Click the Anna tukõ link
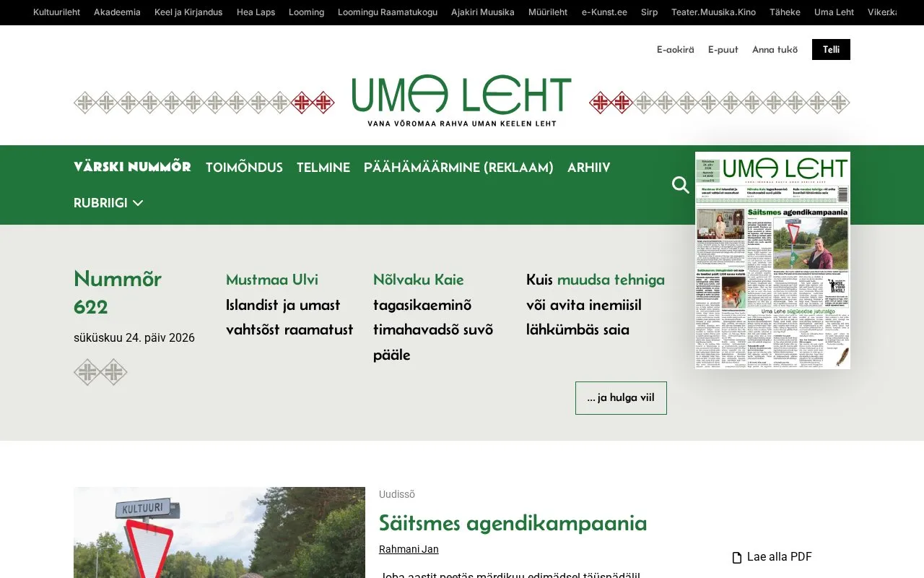This screenshot has width=924, height=578. click(775, 50)
